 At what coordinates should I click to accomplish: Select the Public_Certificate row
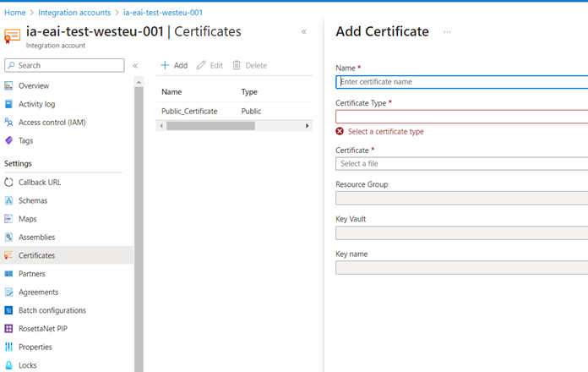click(x=234, y=111)
